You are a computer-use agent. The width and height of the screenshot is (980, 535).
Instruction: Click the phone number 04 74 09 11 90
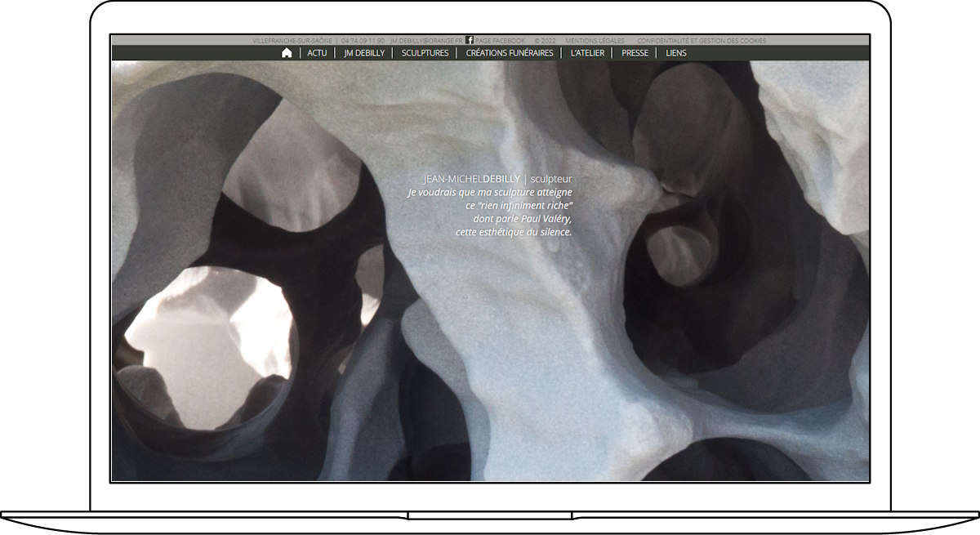click(363, 41)
